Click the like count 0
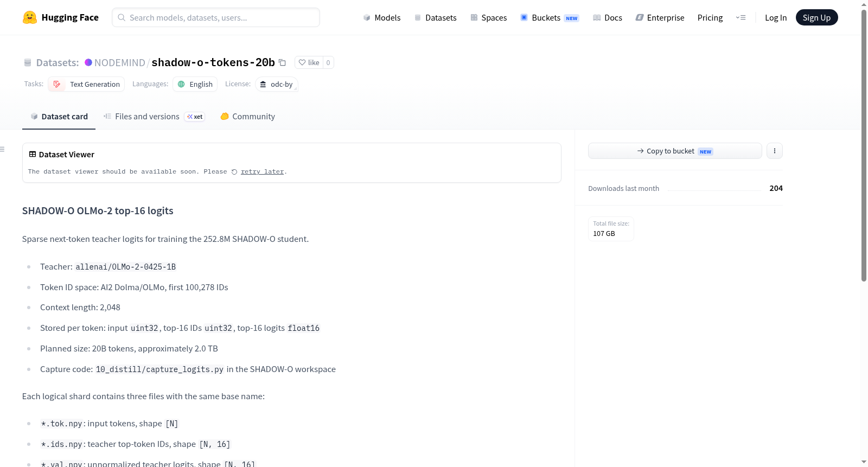The height and width of the screenshot is (467, 868). tap(328, 62)
